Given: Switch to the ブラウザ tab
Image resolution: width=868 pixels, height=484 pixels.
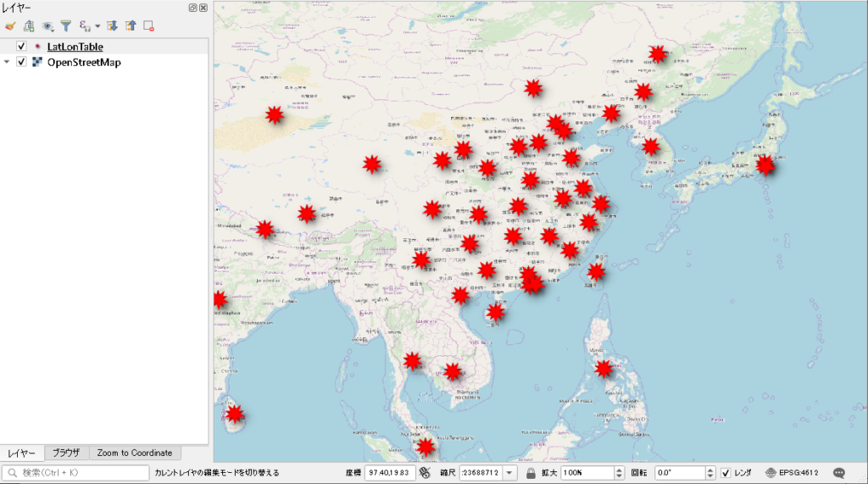Looking at the screenshot, I should point(66,453).
